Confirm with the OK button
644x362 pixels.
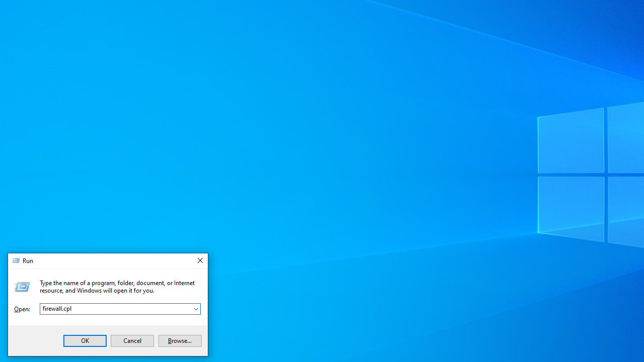[x=85, y=341]
